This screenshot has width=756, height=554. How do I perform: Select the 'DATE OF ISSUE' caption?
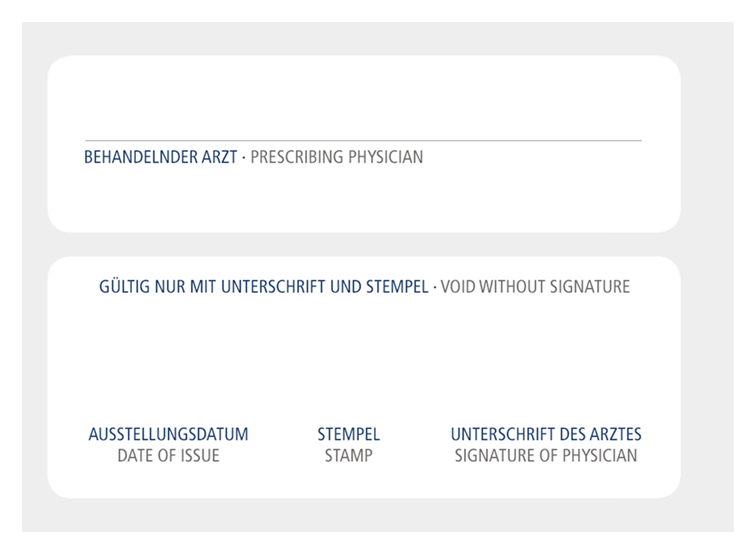(168, 456)
